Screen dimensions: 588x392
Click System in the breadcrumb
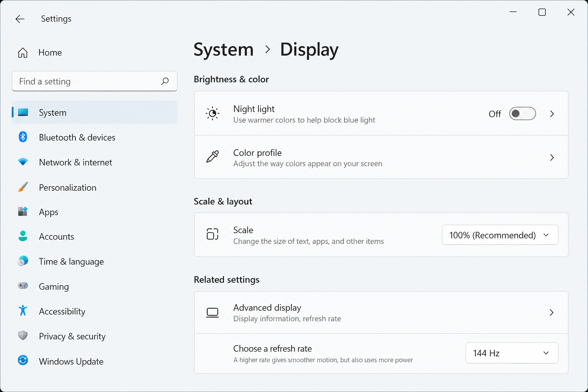coord(224,50)
